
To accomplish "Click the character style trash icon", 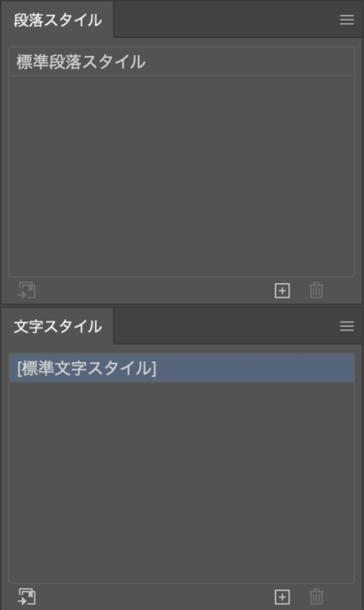I will 316,597.
